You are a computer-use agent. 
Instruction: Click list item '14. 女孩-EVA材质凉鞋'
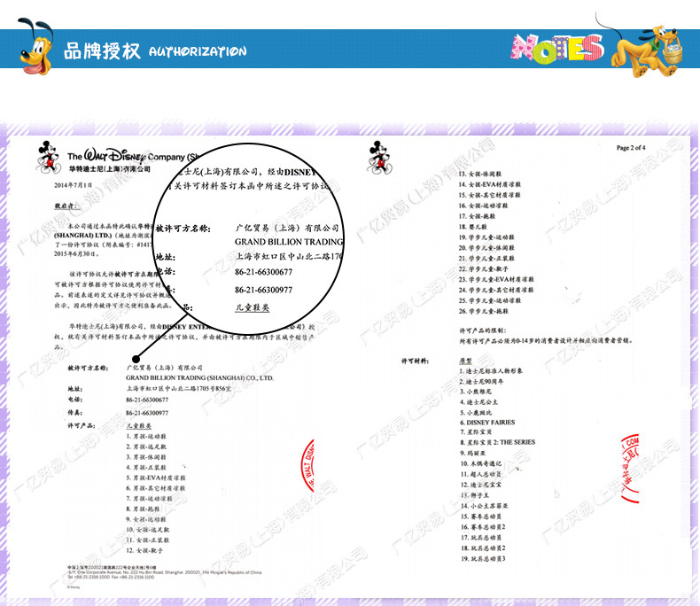489,184
